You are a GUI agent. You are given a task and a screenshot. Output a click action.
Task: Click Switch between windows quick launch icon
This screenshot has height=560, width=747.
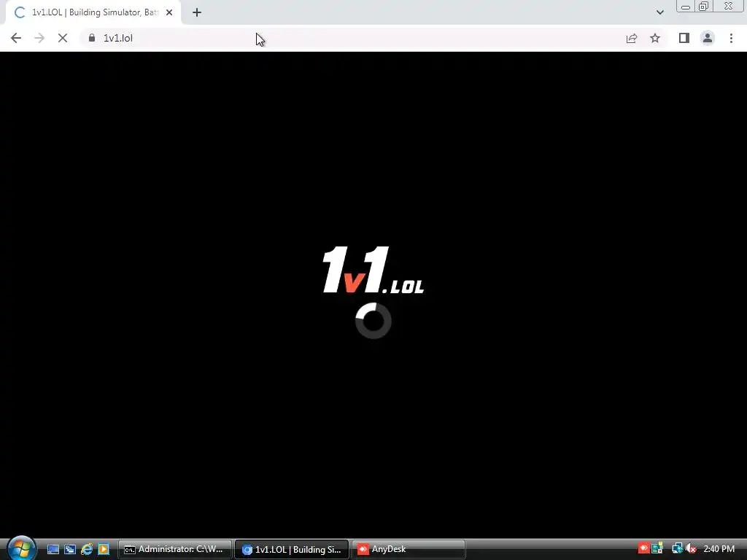70,549
